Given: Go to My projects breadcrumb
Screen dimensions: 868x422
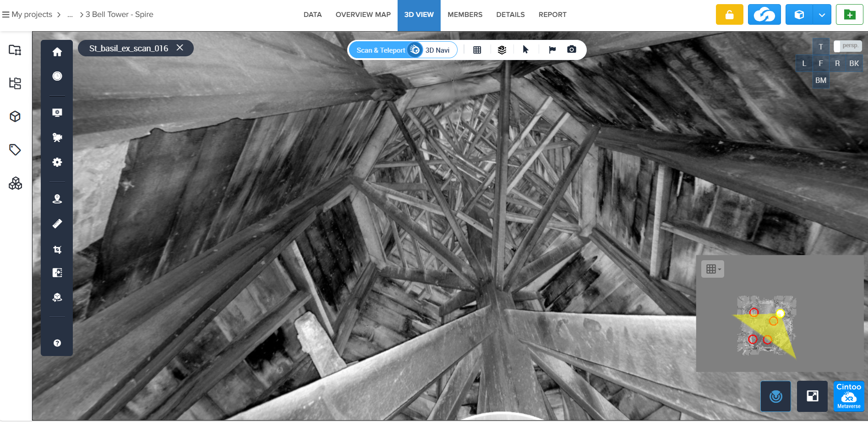Looking at the screenshot, I should [32, 15].
